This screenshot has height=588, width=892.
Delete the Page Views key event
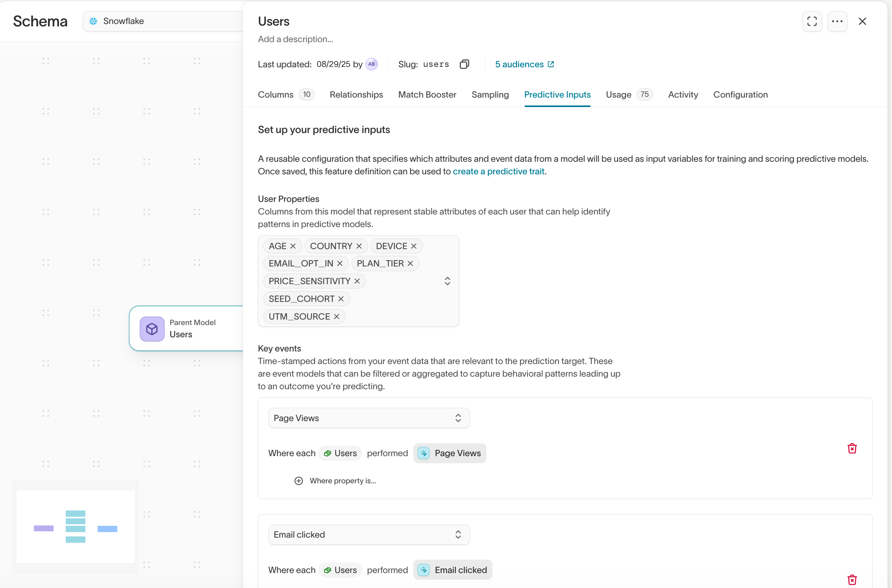[x=852, y=448]
